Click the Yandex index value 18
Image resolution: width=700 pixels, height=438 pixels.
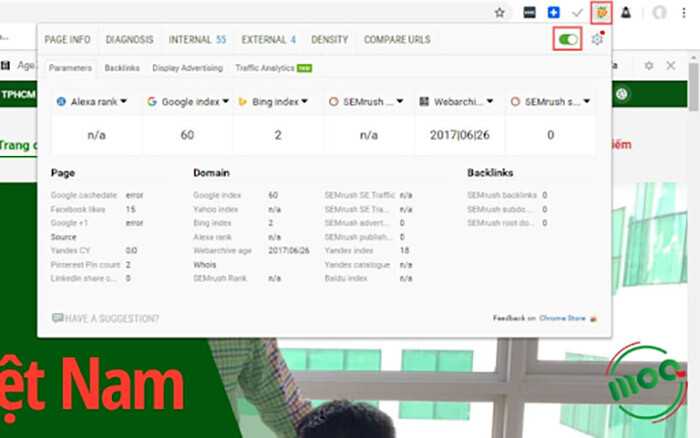point(404,250)
